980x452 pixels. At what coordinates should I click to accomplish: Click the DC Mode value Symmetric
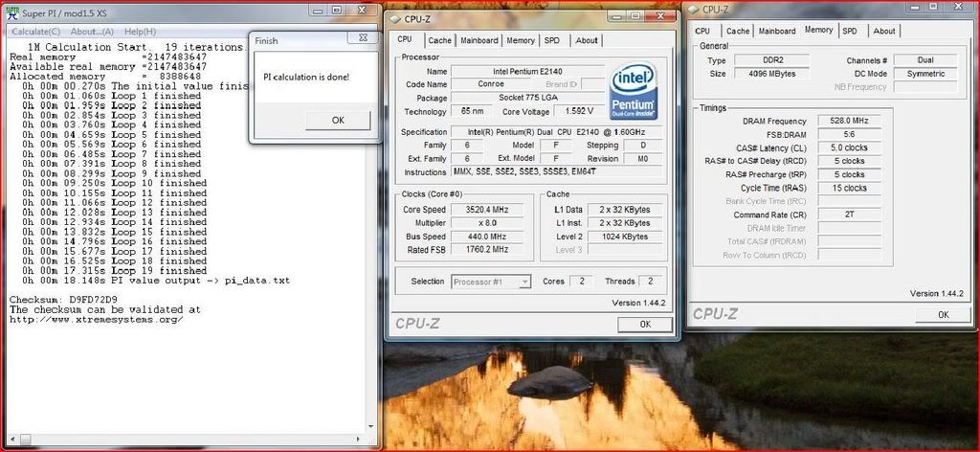[925, 73]
